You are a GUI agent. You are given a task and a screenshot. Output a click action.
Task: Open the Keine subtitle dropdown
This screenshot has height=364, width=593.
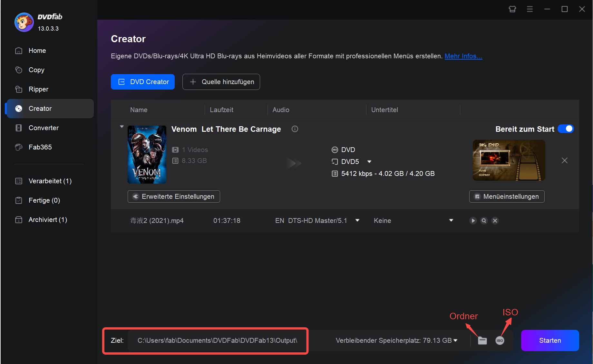coord(451,220)
